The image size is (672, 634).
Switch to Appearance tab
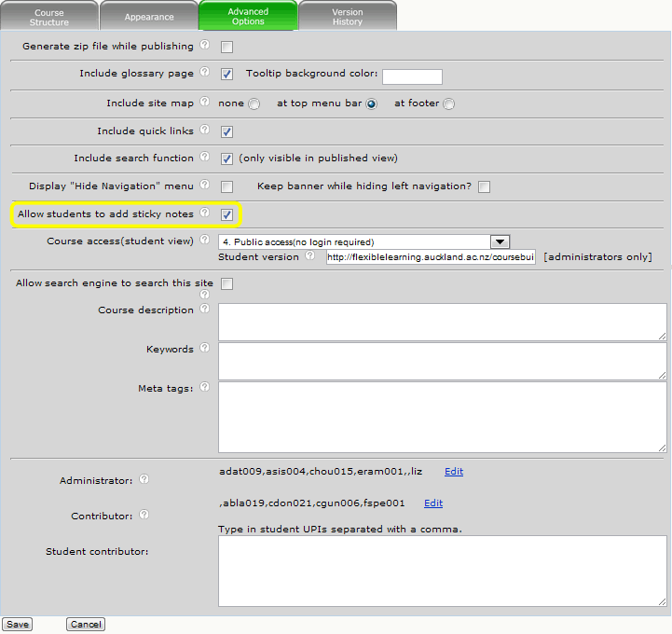(149, 16)
